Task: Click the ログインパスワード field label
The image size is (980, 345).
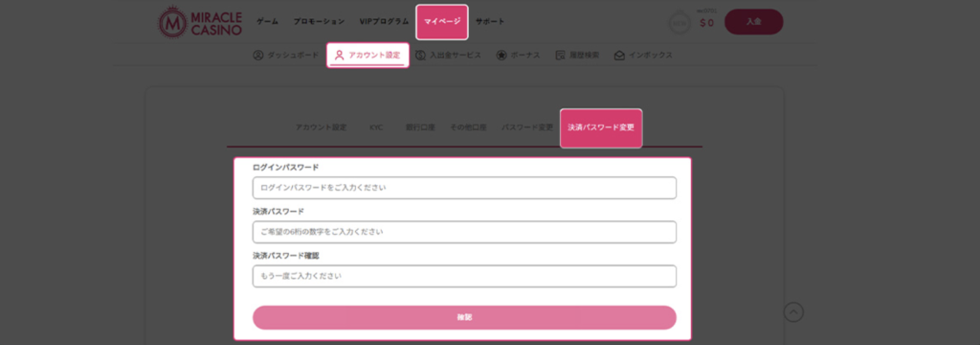Action: [285, 167]
